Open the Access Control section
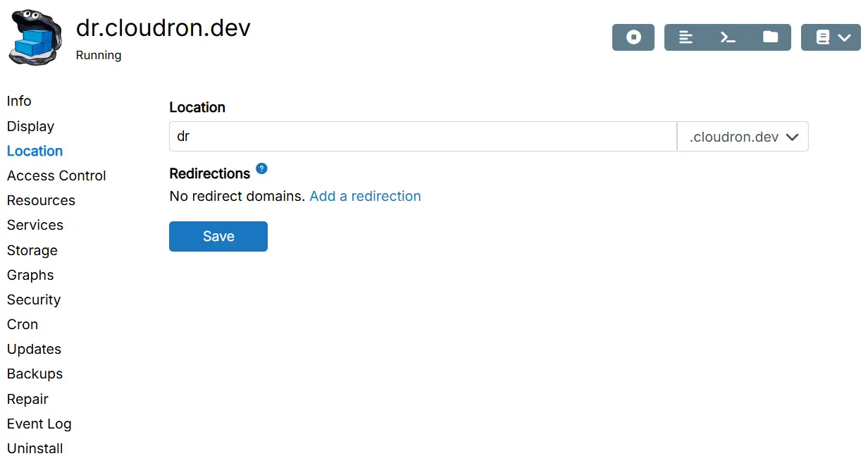The image size is (868, 468). (x=56, y=175)
